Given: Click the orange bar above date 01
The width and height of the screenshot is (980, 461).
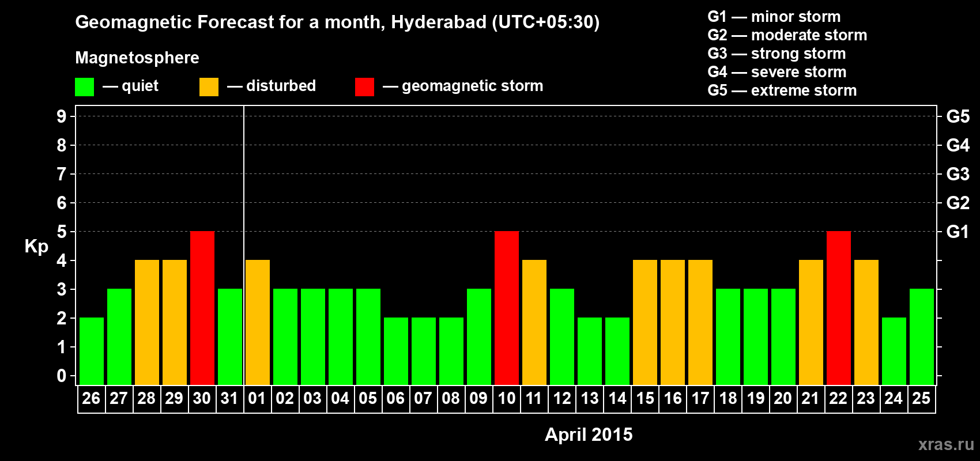Looking at the screenshot, I should pos(258,323).
